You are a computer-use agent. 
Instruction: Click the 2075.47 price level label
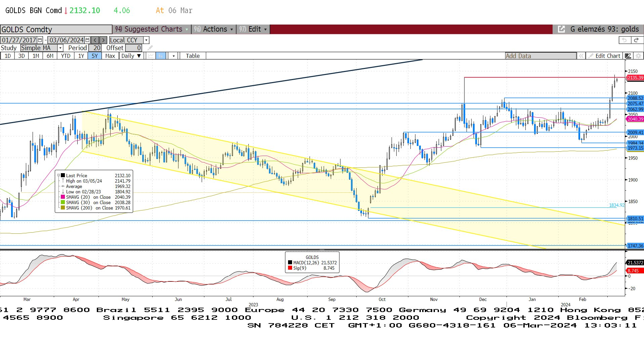click(635, 104)
